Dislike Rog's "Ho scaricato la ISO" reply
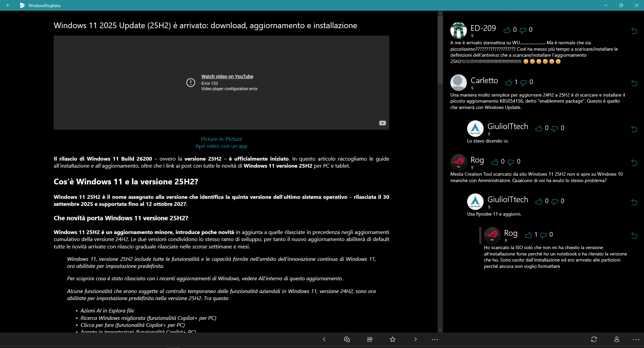 544,235
